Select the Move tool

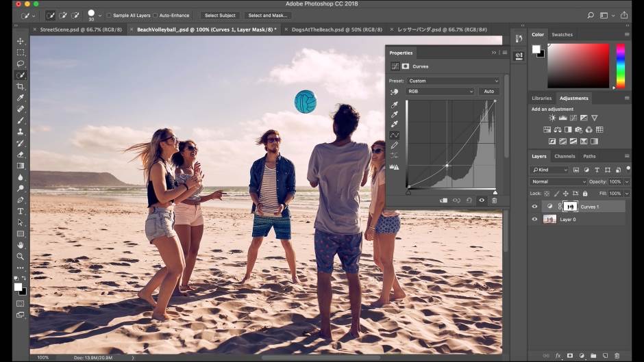point(21,41)
